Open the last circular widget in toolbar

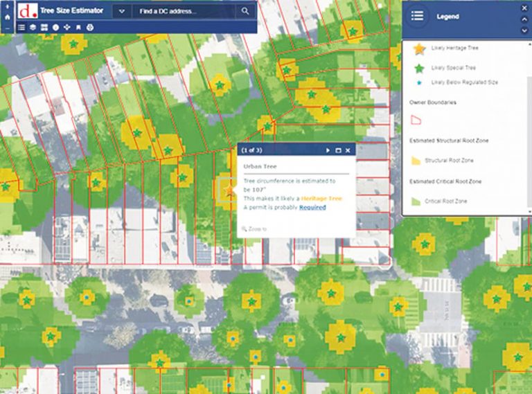tap(90, 28)
